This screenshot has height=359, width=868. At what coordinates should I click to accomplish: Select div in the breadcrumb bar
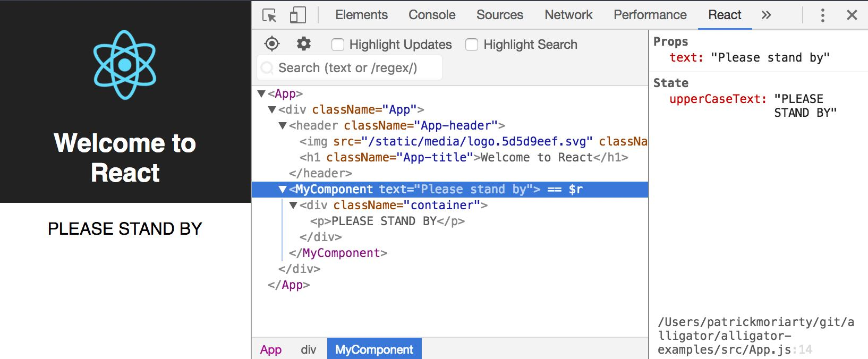click(309, 349)
